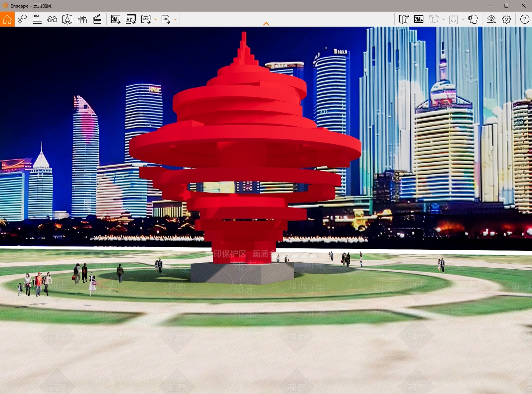
Task: Click the orange Home button
Action: [x=7, y=19]
